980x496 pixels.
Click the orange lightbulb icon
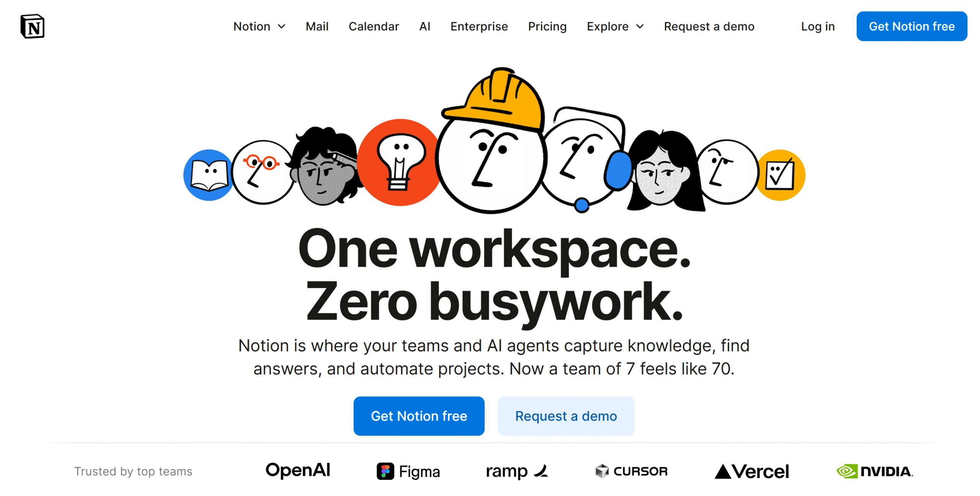click(399, 163)
